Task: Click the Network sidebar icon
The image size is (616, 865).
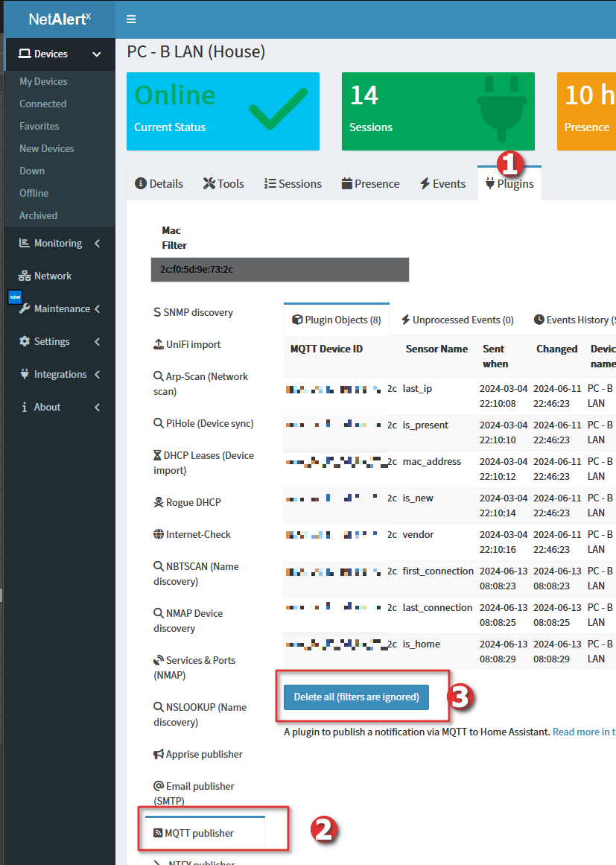Action: (x=25, y=276)
